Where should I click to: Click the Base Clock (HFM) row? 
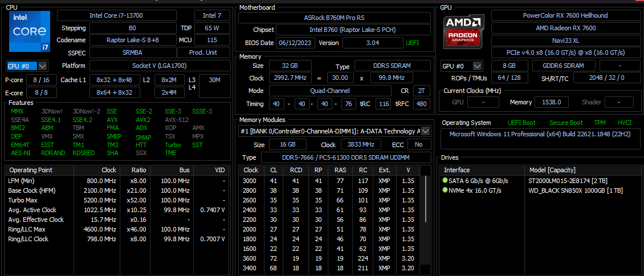click(x=117, y=190)
